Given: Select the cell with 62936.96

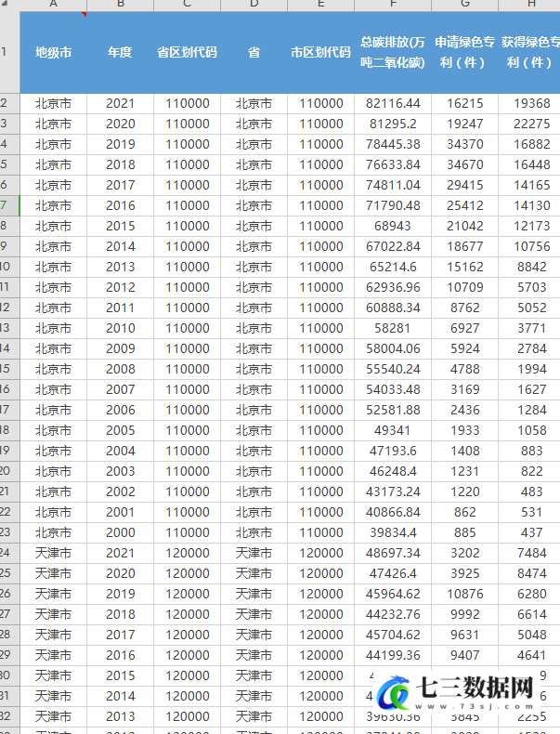Looking at the screenshot, I should click(393, 287).
